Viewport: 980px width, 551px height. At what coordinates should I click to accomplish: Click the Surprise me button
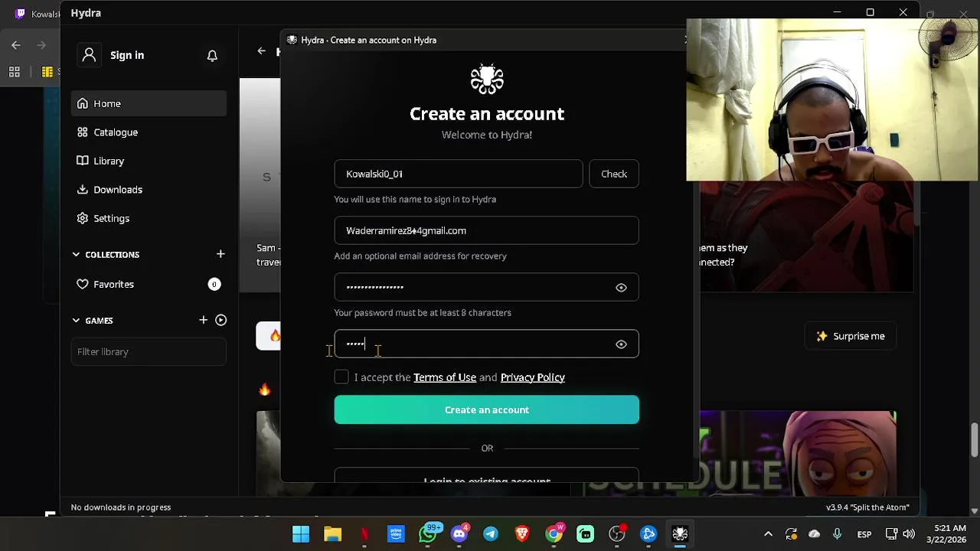[850, 336]
